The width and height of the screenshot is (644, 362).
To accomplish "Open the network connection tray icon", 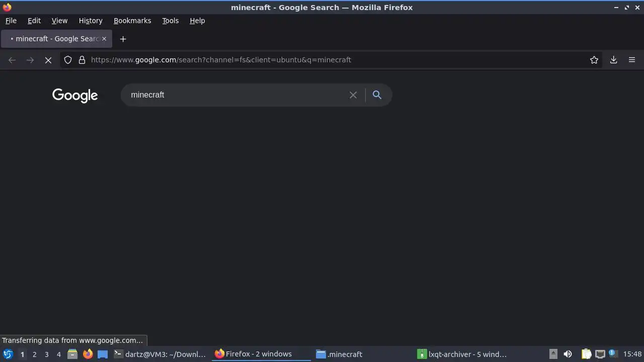I will 600,354.
